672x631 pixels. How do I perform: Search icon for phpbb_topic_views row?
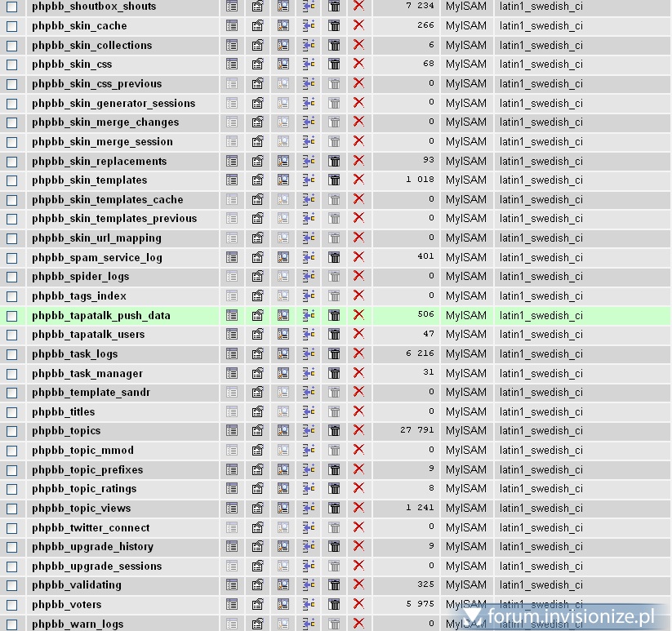click(x=283, y=508)
